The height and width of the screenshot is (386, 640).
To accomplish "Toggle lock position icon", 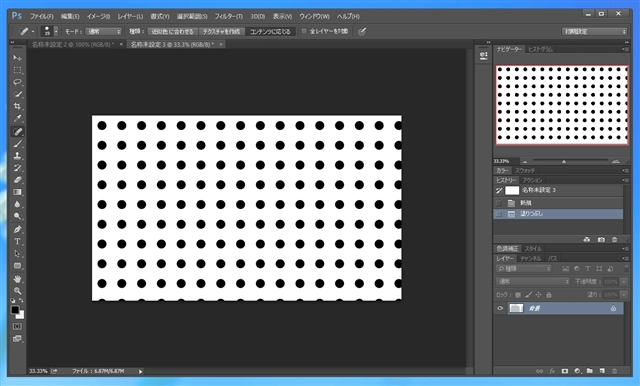I will pos(538,295).
